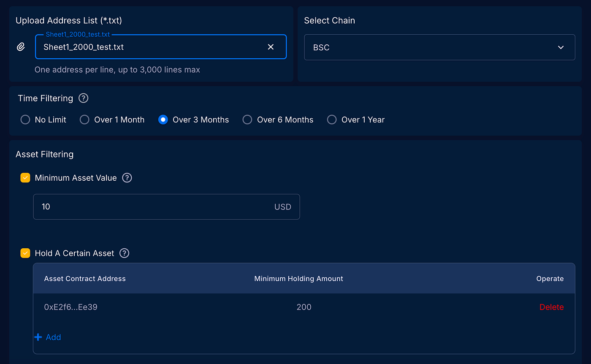Screen dimensions: 591x364
Task: Choose the Over 6 Months radio button
Action: 247,120
